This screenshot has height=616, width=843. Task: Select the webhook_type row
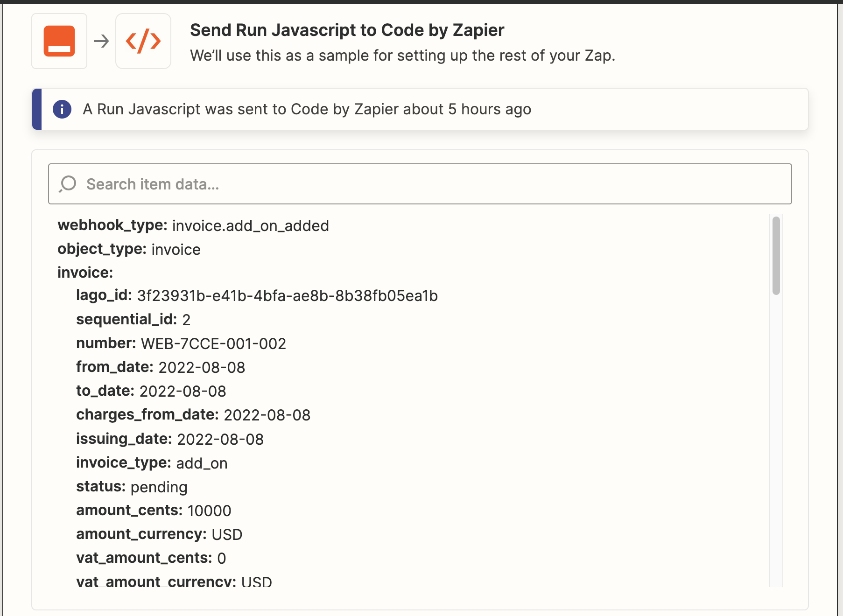(193, 225)
